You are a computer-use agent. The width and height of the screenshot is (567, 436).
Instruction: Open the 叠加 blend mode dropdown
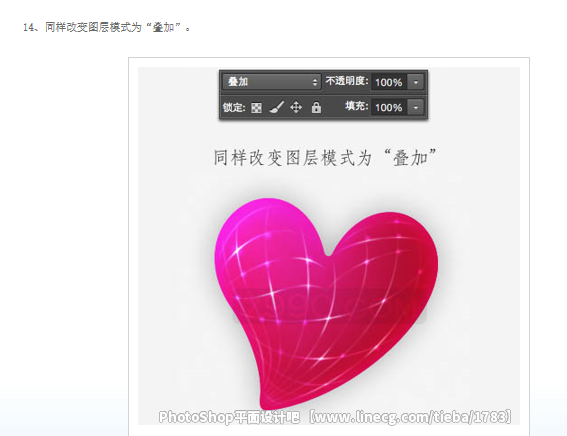pos(272,82)
